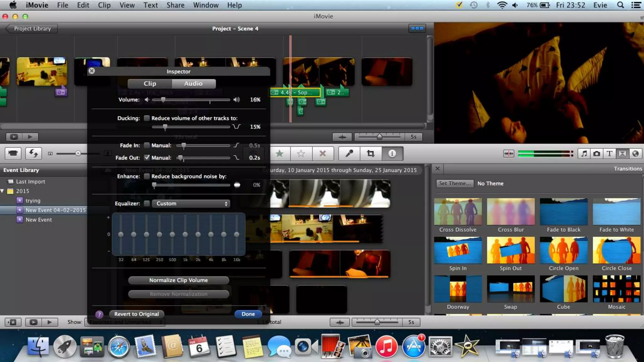Collapse the 2015 events group
Viewport: 644px width, 362px height.
2,191
